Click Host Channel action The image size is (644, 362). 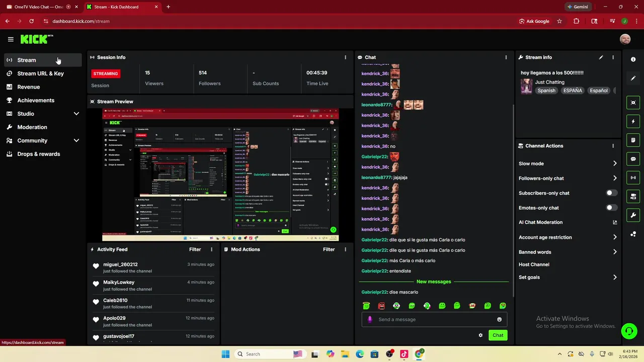pyautogui.click(x=534, y=264)
